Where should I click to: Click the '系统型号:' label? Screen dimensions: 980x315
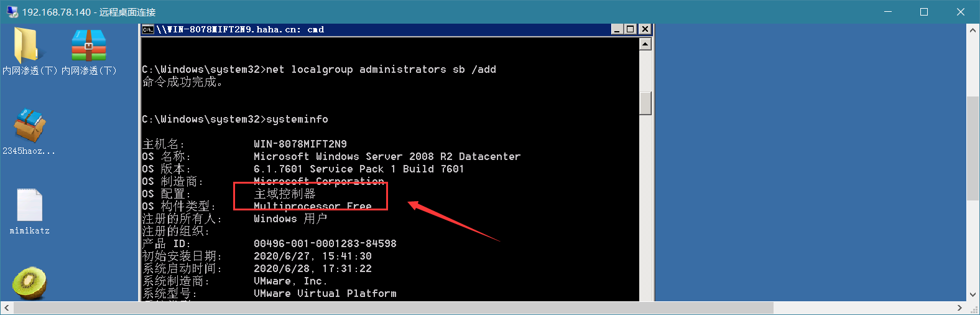tap(170, 293)
